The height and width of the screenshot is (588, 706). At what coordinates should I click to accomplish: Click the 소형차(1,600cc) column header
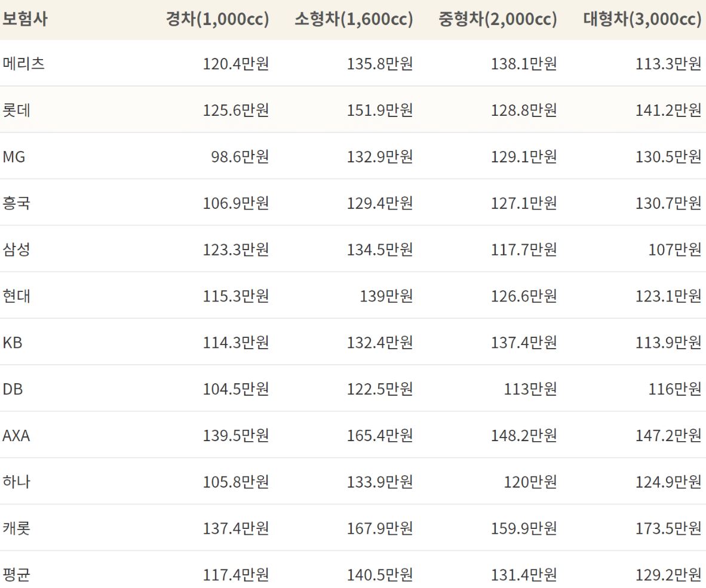click(354, 19)
